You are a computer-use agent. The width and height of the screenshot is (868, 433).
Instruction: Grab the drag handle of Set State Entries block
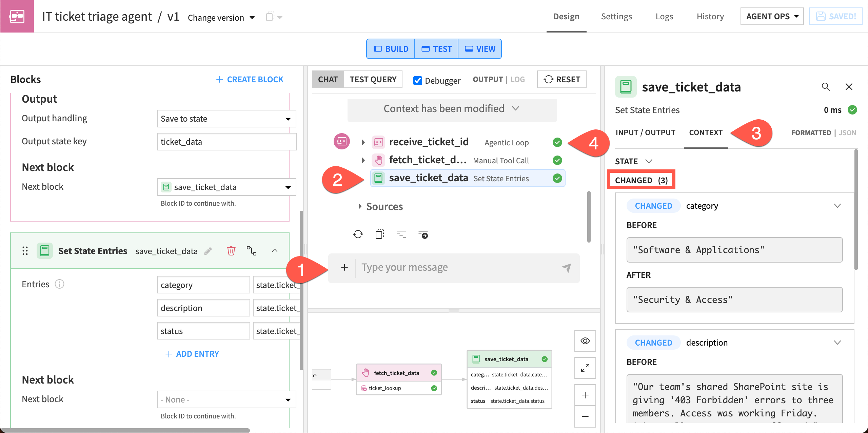pyautogui.click(x=25, y=251)
